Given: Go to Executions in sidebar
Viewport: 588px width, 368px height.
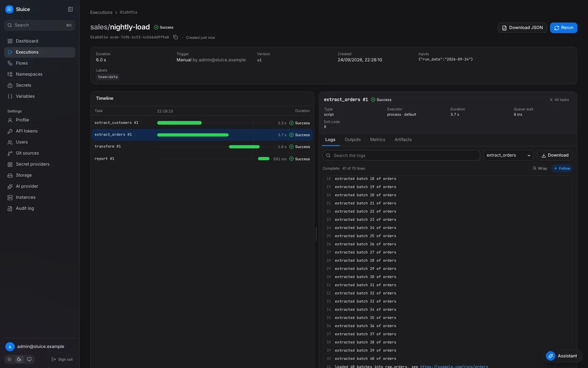Looking at the screenshot, I should 40,52.
